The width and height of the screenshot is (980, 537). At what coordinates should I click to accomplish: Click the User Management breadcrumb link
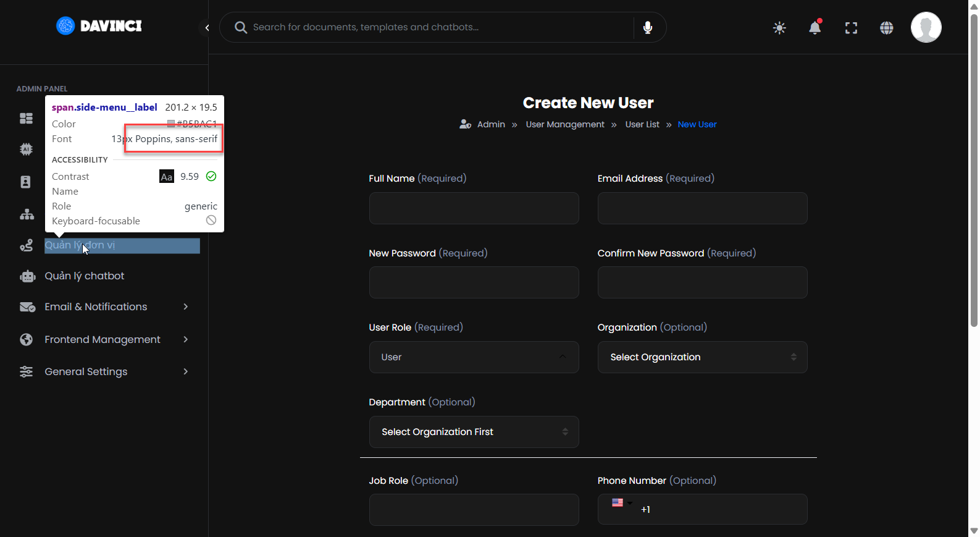pos(564,125)
